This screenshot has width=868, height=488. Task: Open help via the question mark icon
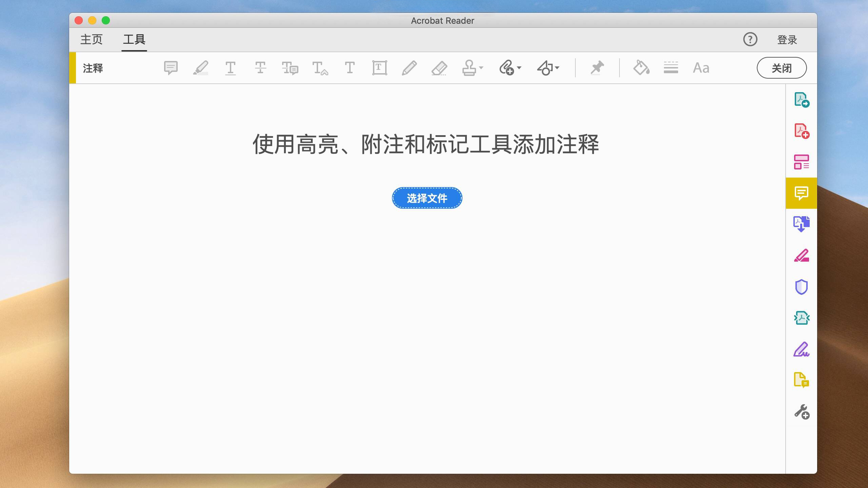click(750, 40)
